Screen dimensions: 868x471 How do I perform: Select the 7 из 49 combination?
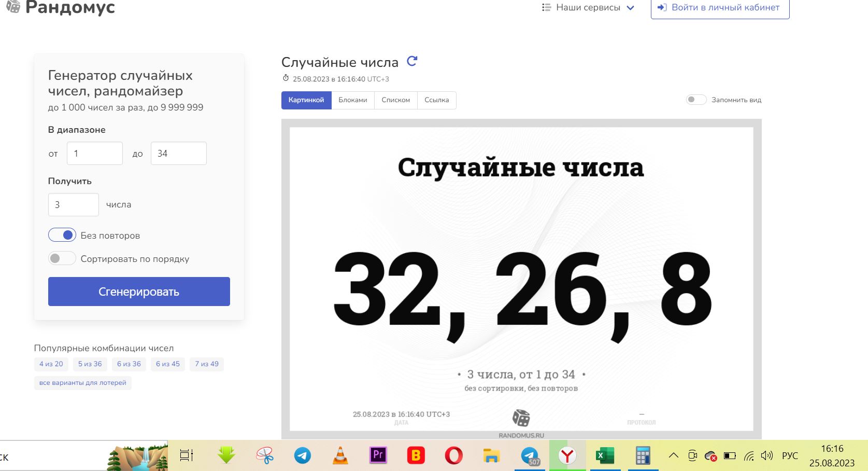[x=207, y=364]
